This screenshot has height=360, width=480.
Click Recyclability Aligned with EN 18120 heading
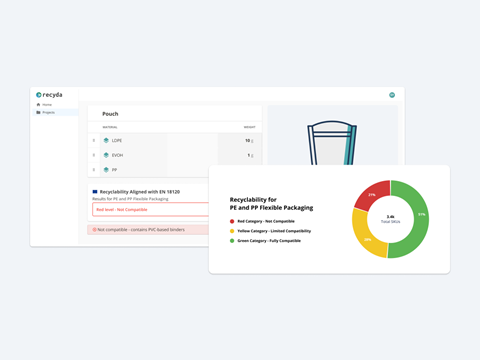(x=140, y=192)
